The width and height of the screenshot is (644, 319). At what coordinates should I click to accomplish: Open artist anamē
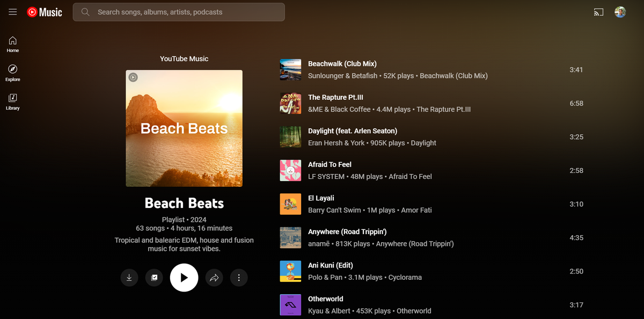click(x=319, y=244)
